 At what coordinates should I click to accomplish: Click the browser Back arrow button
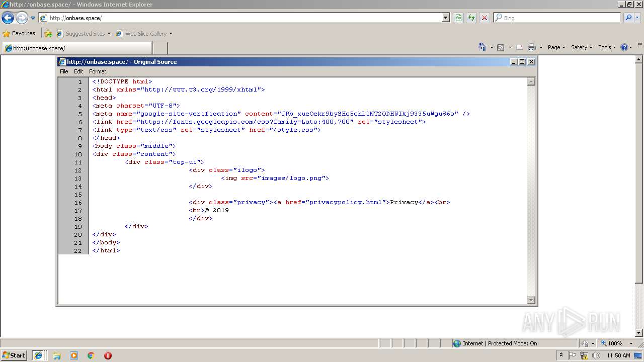[x=8, y=18]
